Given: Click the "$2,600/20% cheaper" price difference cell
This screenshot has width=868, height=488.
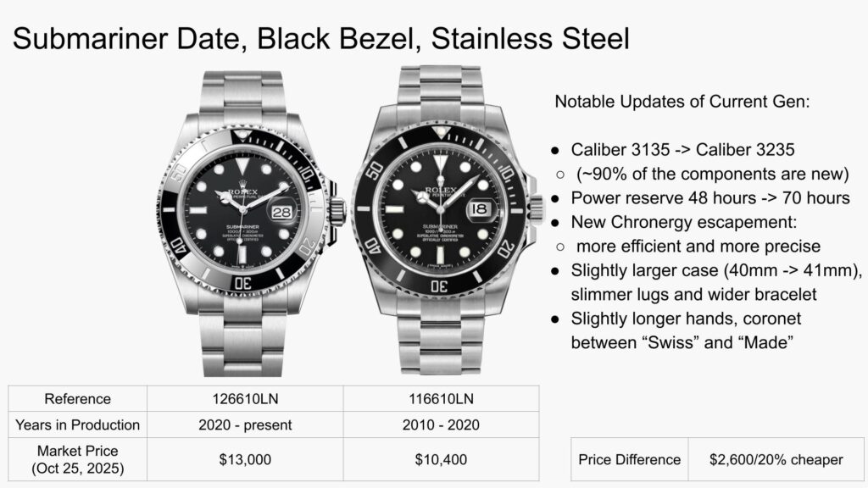Looking at the screenshot, I should click(776, 459).
